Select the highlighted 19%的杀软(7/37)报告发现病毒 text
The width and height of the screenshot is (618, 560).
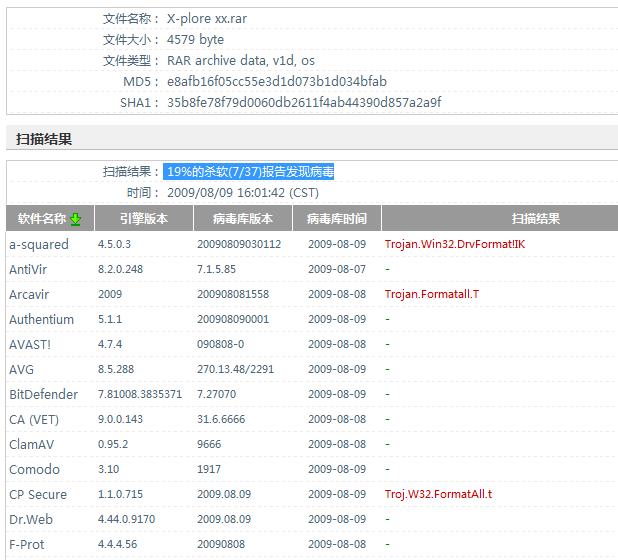249,171
